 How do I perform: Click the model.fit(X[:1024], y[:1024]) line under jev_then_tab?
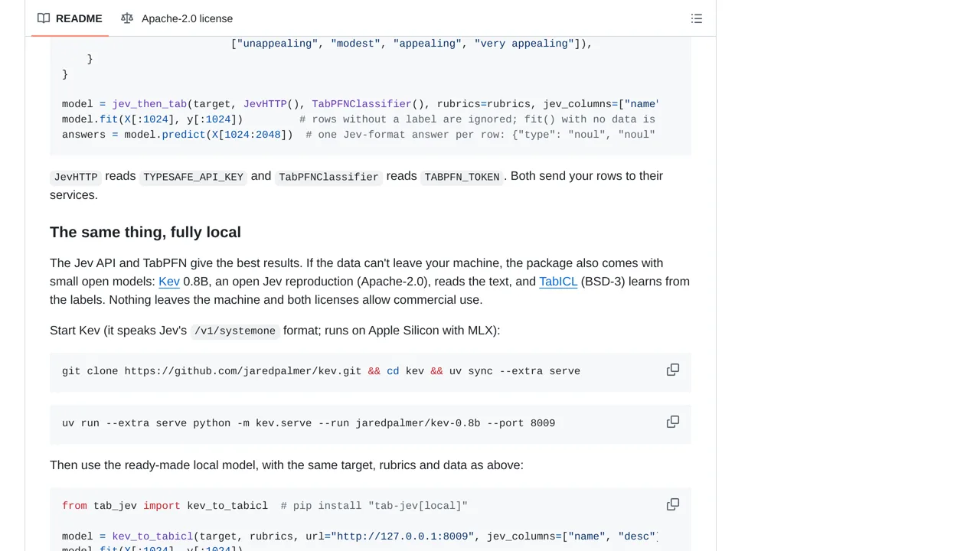click(x=358, y=119)
